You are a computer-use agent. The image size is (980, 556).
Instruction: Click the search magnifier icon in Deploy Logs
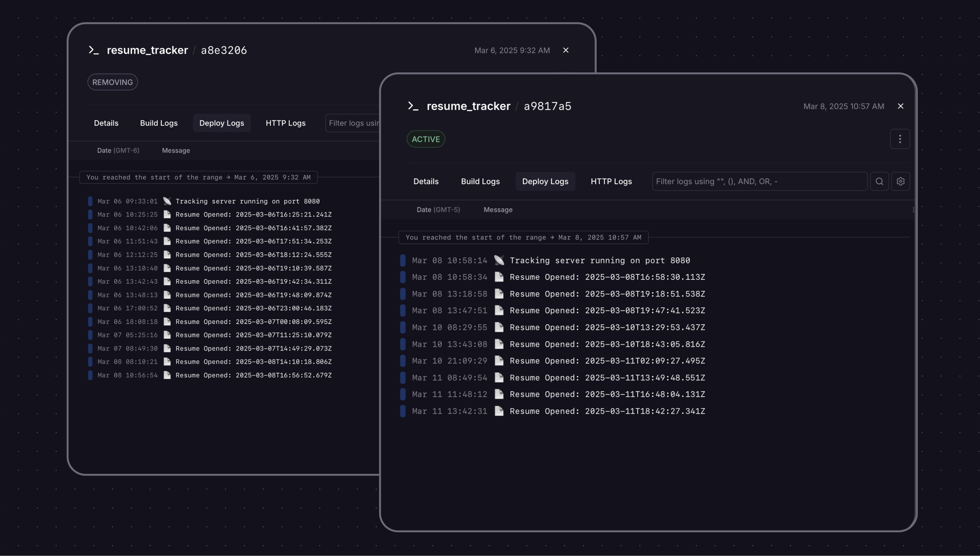pos(879,181)
